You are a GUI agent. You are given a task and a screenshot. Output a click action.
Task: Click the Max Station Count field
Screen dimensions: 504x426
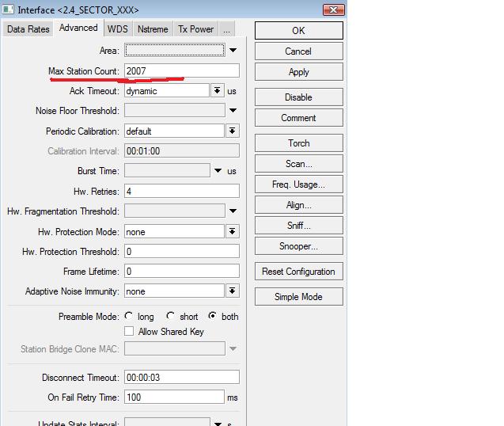182,70
